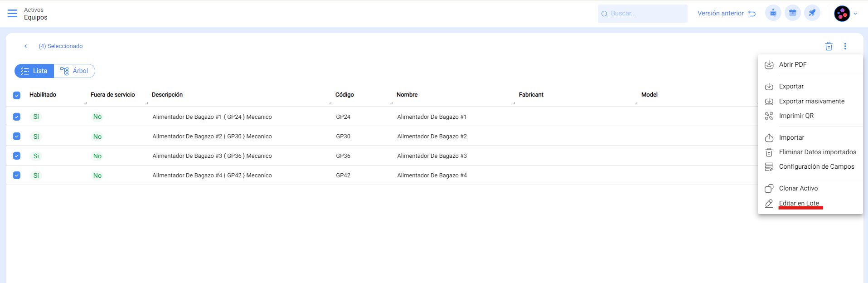Viewport: 868px width, 283px height.
Task: Open Configuración de Campos menu entry
Action: [x=816, y=166]
